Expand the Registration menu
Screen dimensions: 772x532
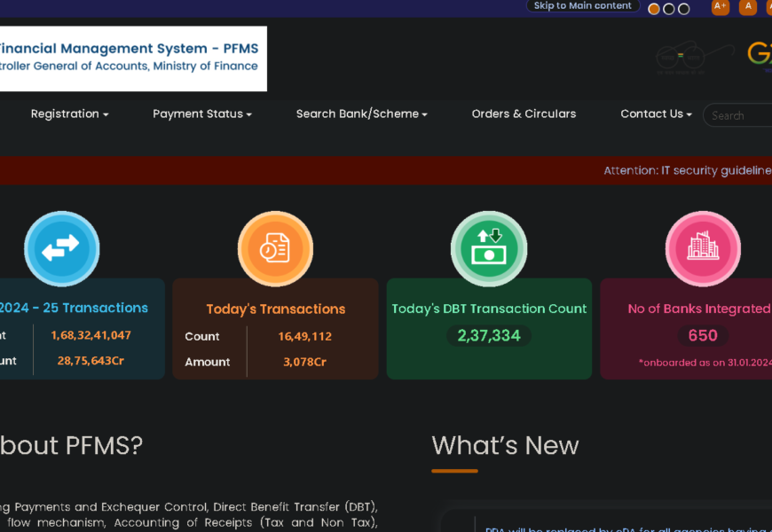[69, 113]
